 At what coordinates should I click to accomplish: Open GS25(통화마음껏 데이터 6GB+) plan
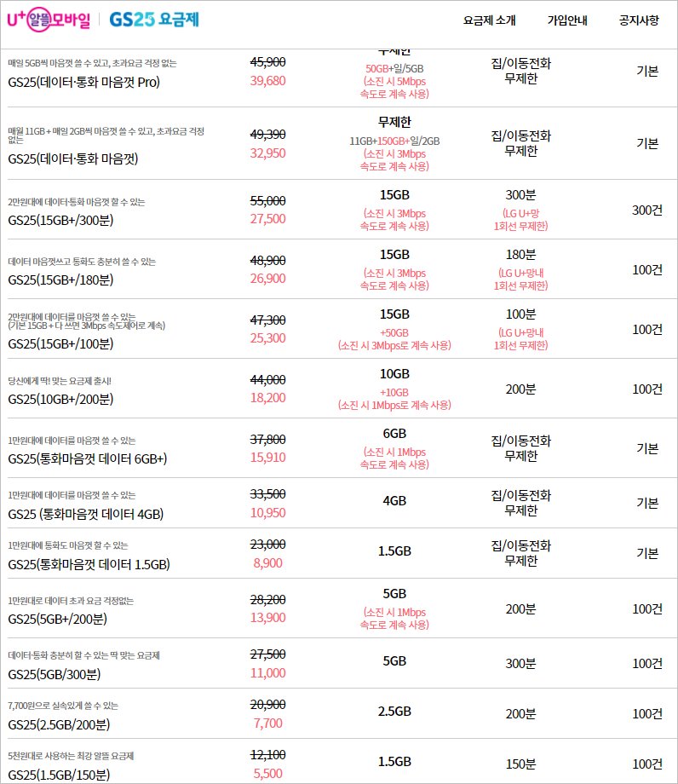[x=88, y=458]
